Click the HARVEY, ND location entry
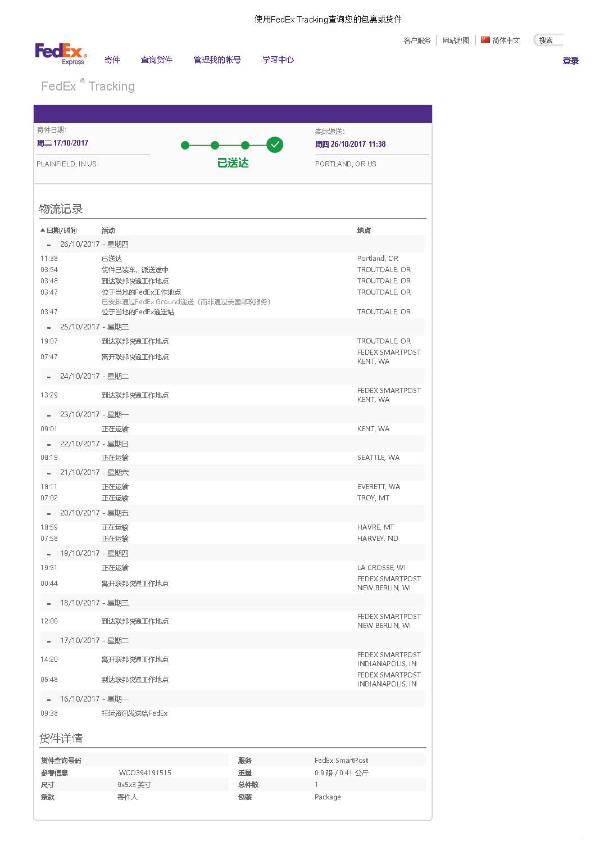The image size is (613, 868). click(x=378, y=539)
